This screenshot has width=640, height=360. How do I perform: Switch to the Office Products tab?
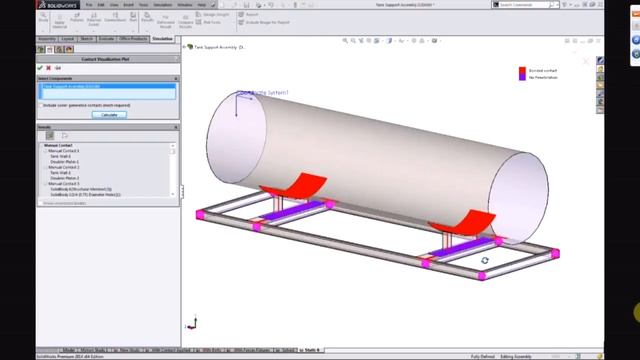tap(133, 39)
